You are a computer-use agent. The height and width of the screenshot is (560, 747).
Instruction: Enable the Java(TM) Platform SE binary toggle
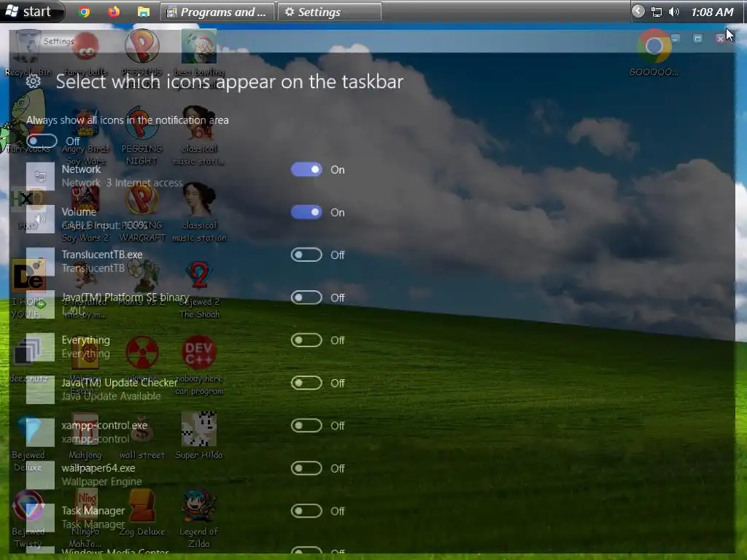306,297
